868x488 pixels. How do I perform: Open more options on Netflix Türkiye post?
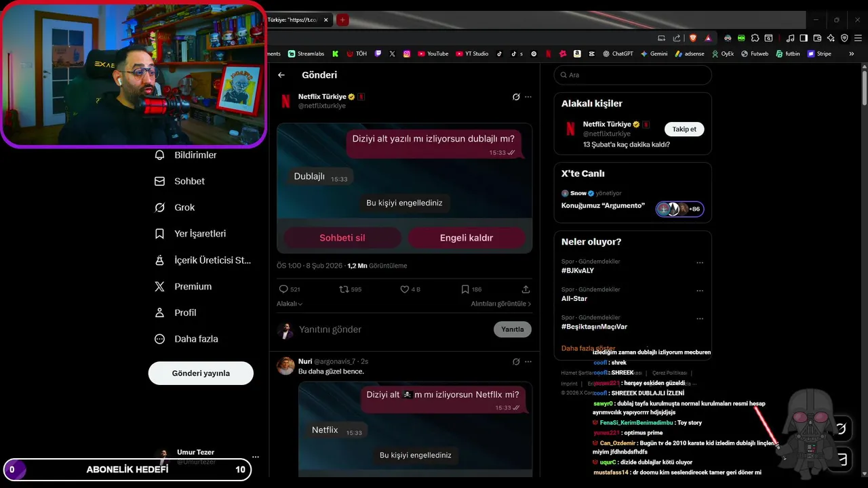tap(528, 97)
